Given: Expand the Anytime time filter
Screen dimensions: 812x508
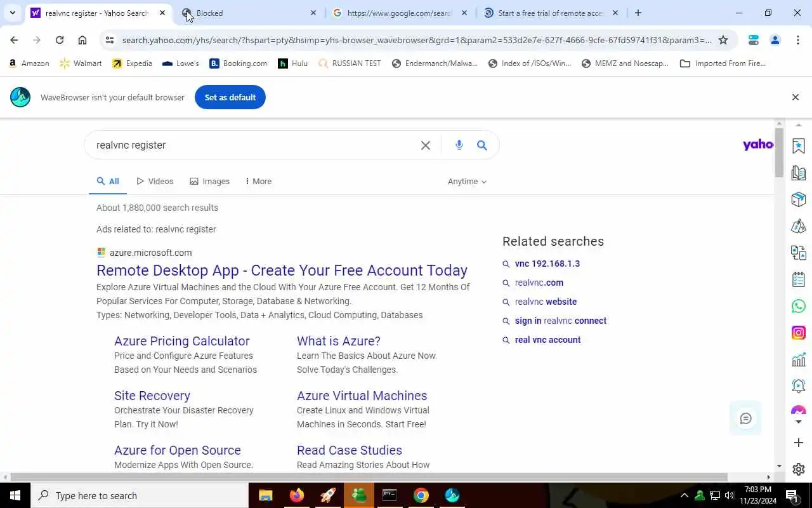Looking at the screenshot, I should click(x=467, y=182).
